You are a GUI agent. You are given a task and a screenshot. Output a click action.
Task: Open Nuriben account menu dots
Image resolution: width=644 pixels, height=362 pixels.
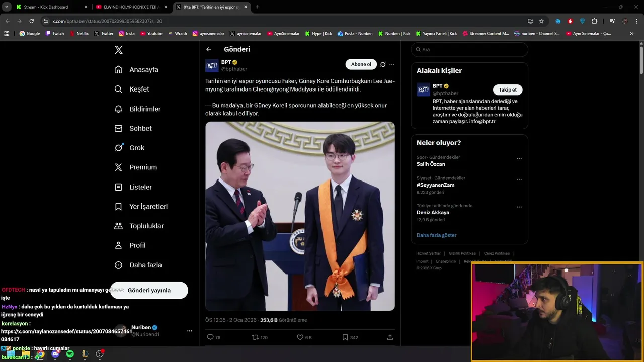pos(190,331)
